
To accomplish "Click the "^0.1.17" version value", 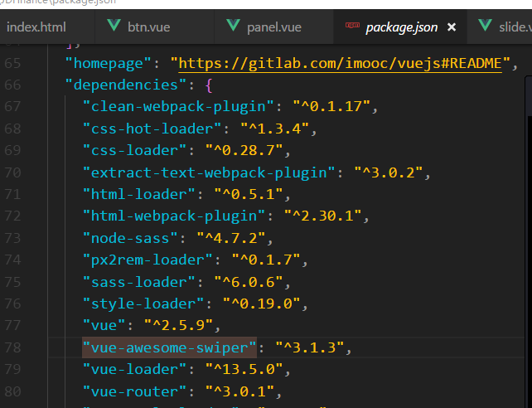I will tap(331, 107).
